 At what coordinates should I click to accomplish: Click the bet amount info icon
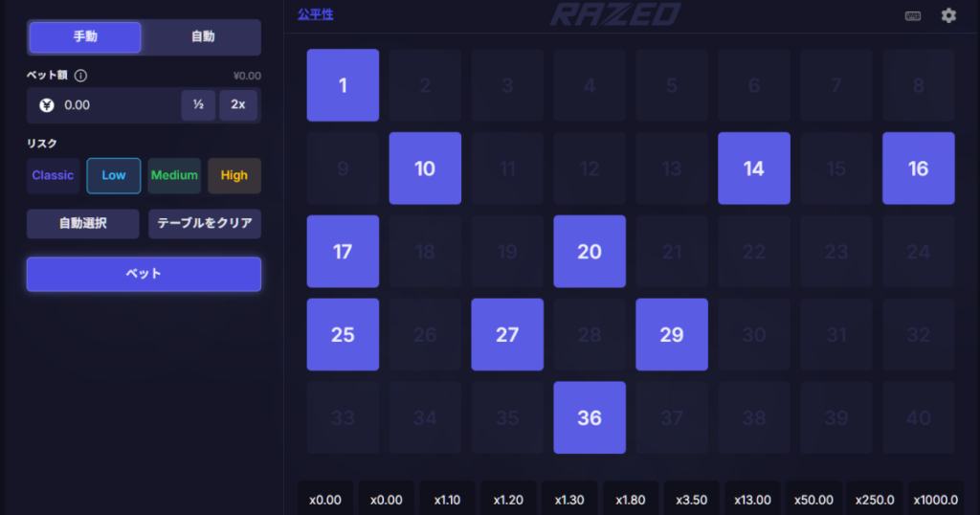tap(80, 76)
